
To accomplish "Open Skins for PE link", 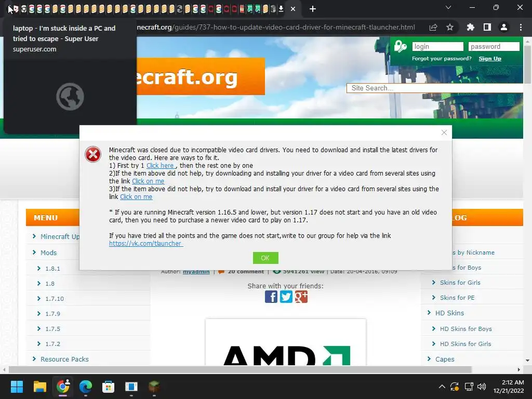I will click(457, 298).
